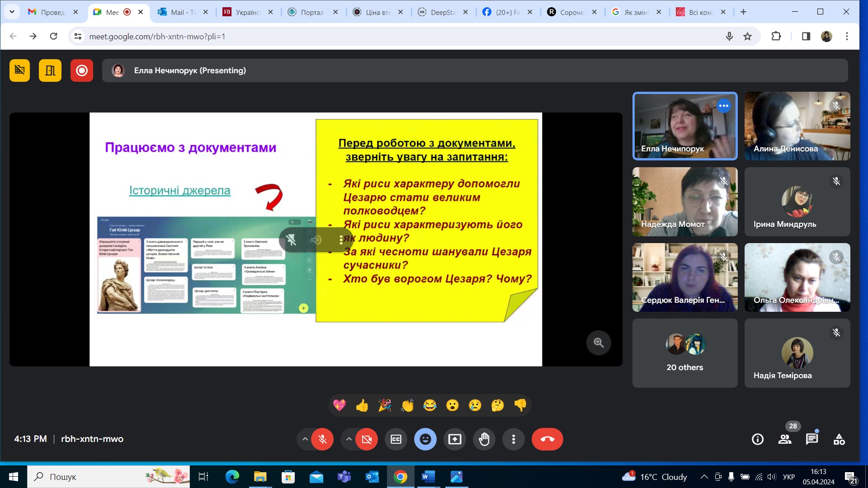Open Chrome profile avatar
Viewport: 868px width, 488px height.
(x=826, y=36)
